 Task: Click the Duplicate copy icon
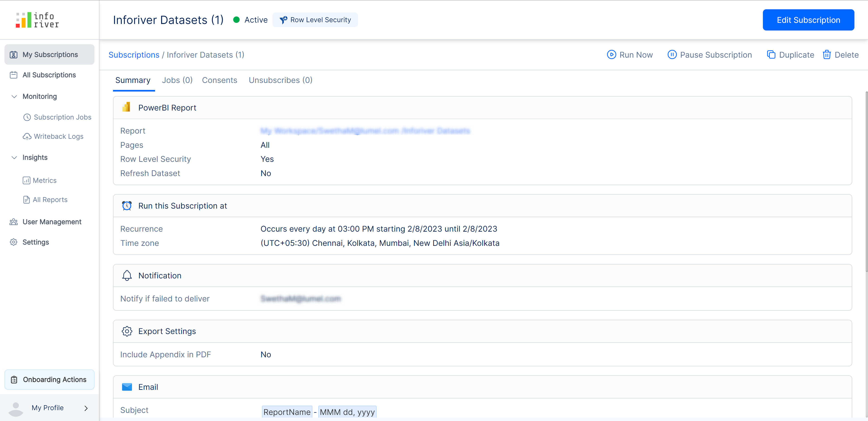(771, 55)
